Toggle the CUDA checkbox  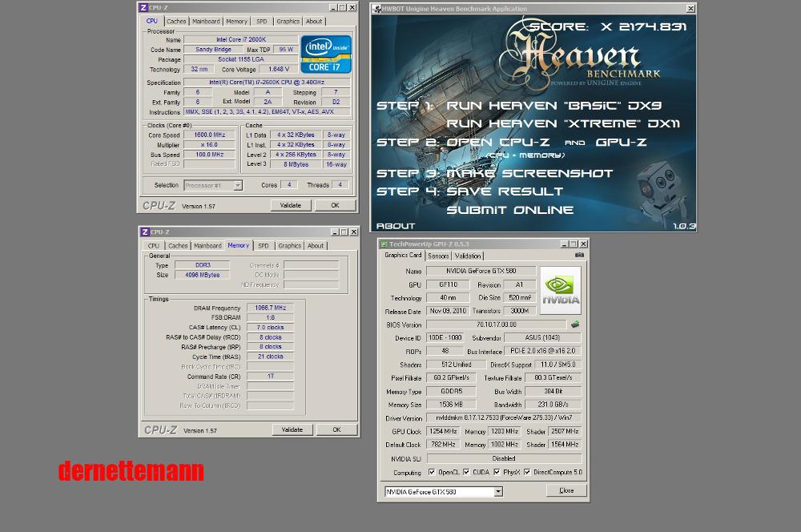(x=466, y=472)
